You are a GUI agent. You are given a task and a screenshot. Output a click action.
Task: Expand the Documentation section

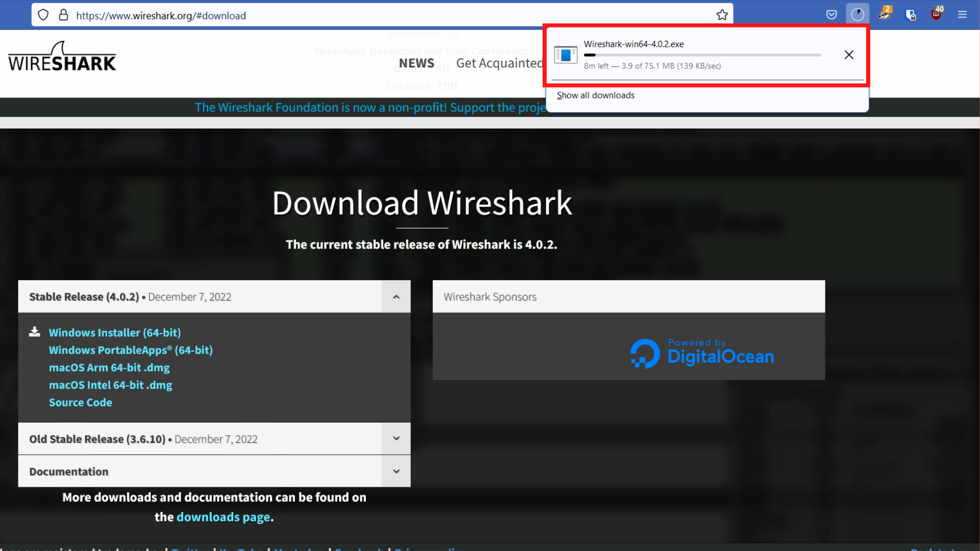(396, 471)
